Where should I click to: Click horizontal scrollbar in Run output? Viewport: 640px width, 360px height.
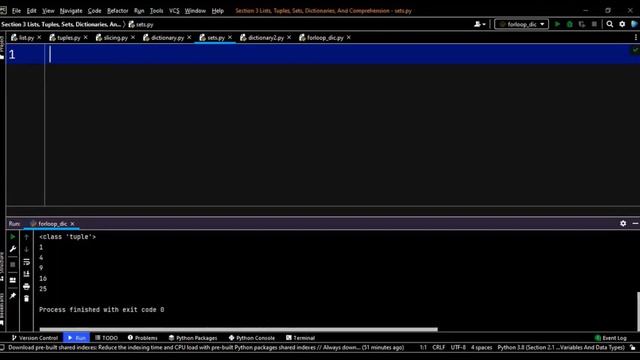pos(238,329)
